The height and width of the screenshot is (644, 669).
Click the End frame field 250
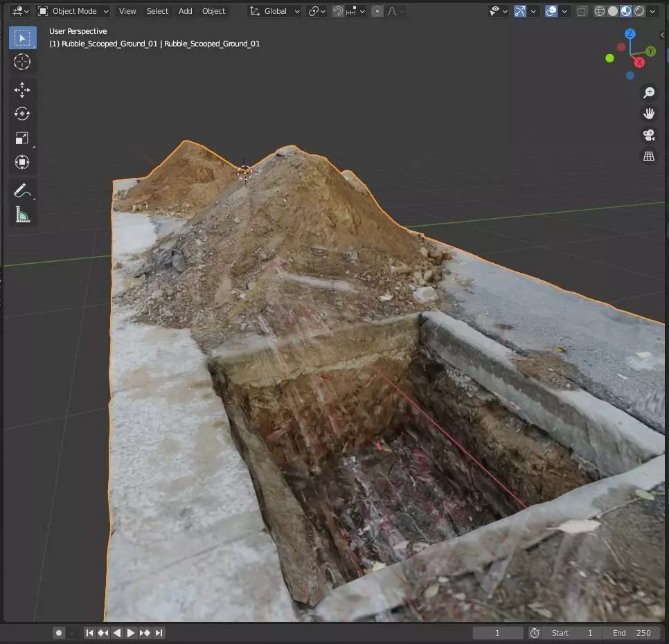coord(632,633)
